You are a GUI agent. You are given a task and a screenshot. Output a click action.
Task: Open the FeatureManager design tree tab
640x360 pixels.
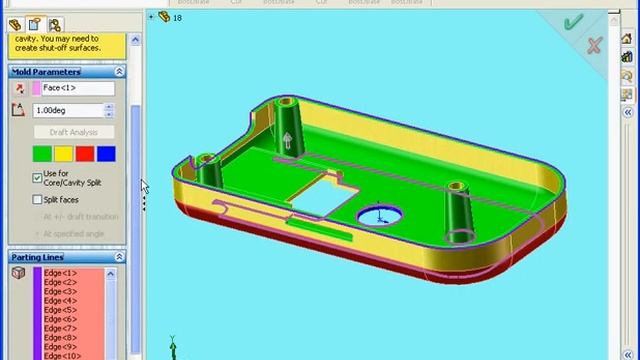tap(15, 25)
